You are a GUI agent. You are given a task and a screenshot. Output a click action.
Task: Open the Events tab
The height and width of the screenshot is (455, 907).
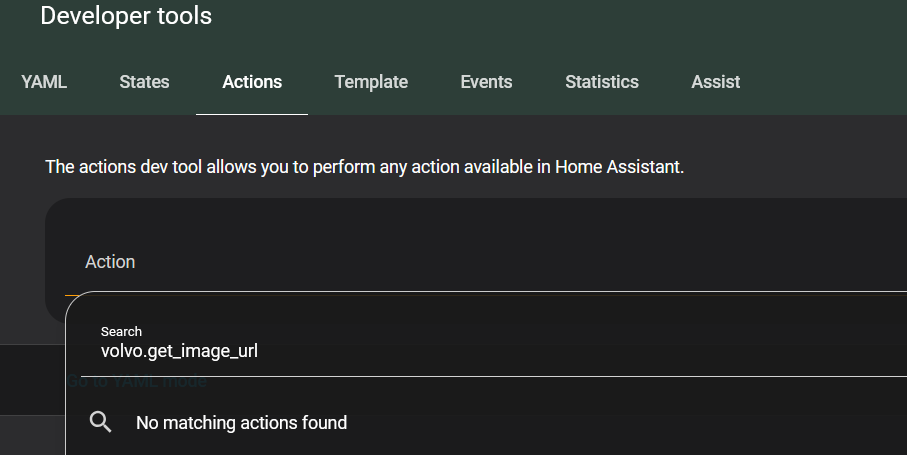[486, 82]
